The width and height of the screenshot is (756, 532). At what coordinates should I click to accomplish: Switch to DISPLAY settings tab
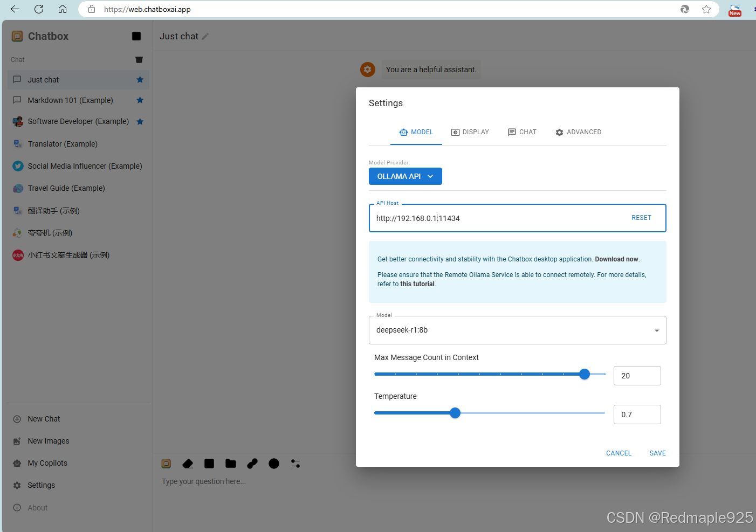pos(470,132)
